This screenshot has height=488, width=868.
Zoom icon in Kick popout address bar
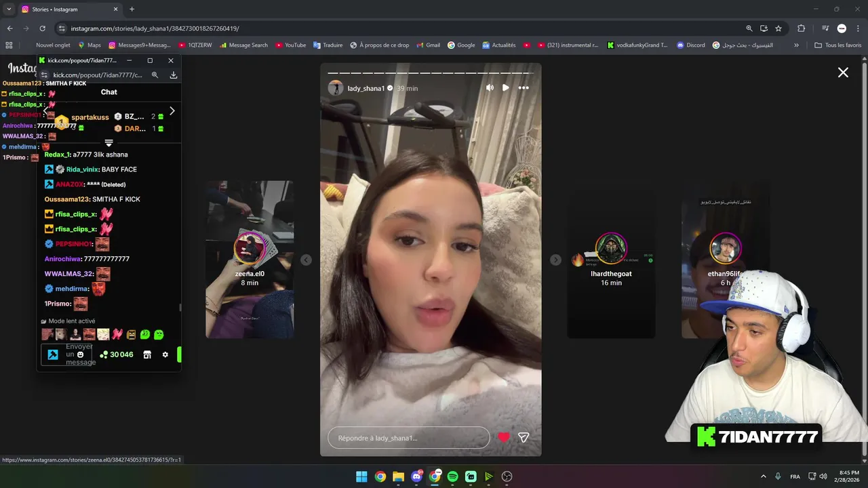click(x=155, y=75)
